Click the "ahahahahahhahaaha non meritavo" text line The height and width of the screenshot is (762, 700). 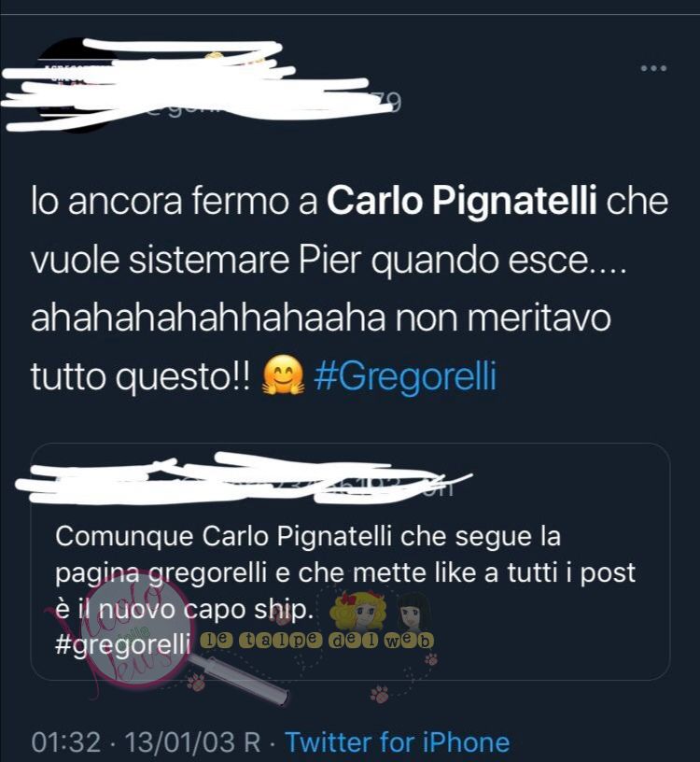(x=321, y=317)
